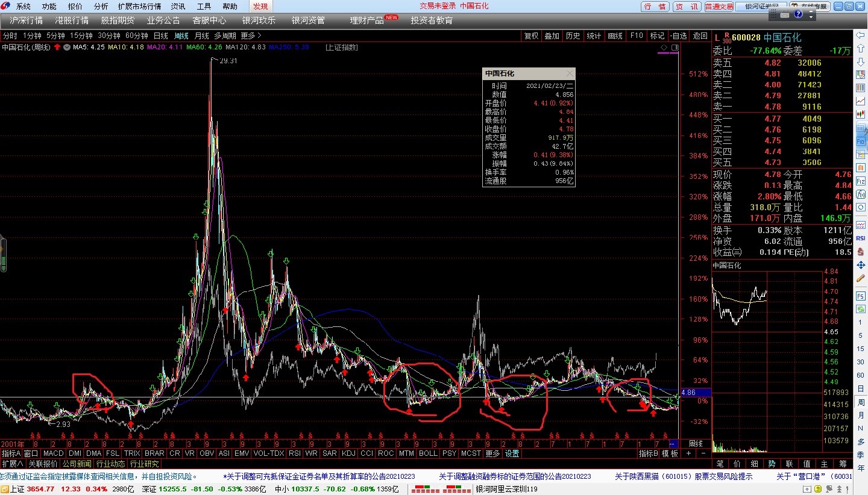Click the red upload arrow beside 中国石化(周线)
The width and height of the screenshot is (868, 495).
[x=57, y=47]
